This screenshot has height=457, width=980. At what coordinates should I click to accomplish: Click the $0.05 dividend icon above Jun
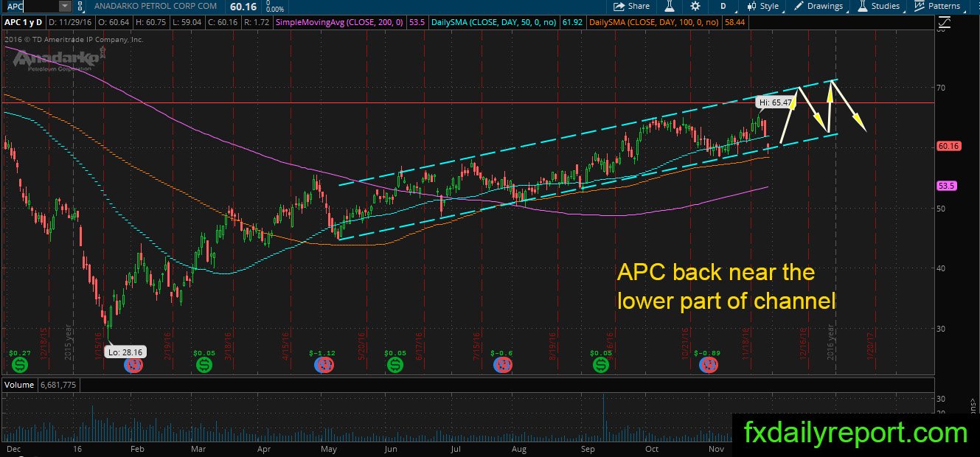(395, 364)
